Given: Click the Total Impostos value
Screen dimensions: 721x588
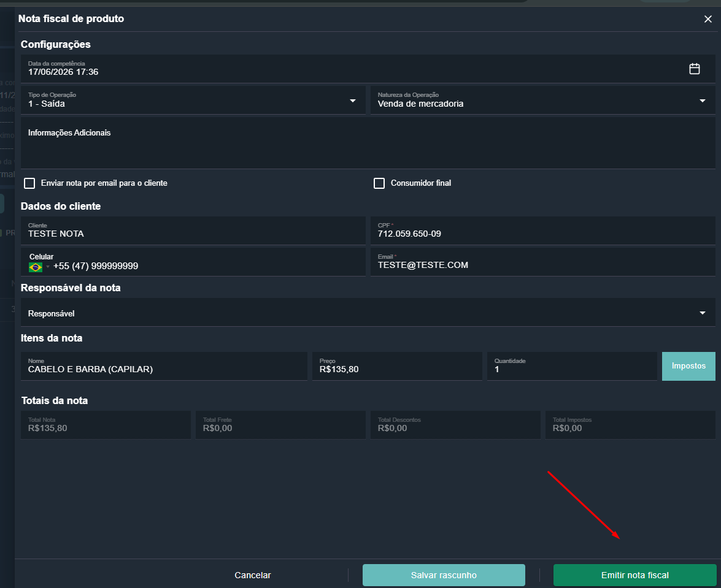Looking at the screenshot, I should (x=567, y=428).
